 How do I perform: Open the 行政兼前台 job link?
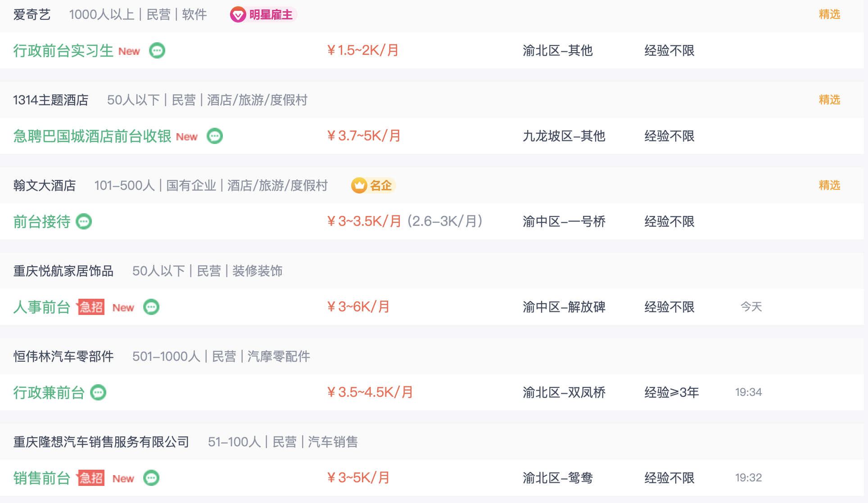coord(49,392)
